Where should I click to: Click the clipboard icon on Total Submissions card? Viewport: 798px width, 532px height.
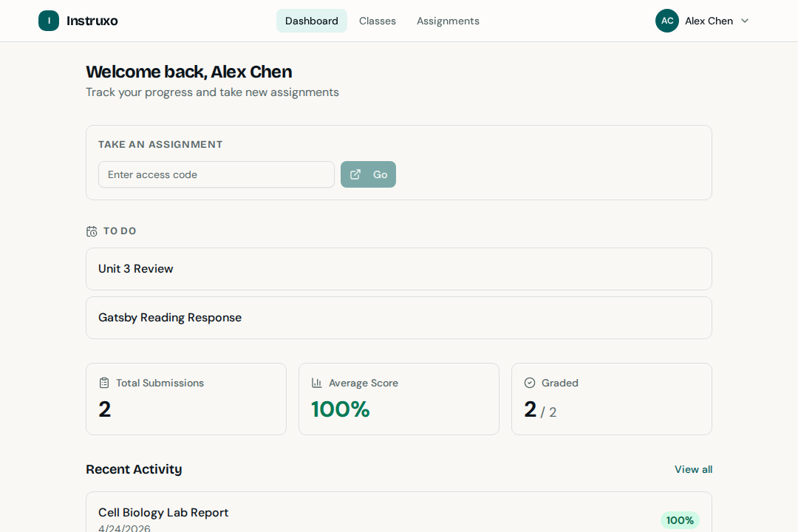pos(103,383)
